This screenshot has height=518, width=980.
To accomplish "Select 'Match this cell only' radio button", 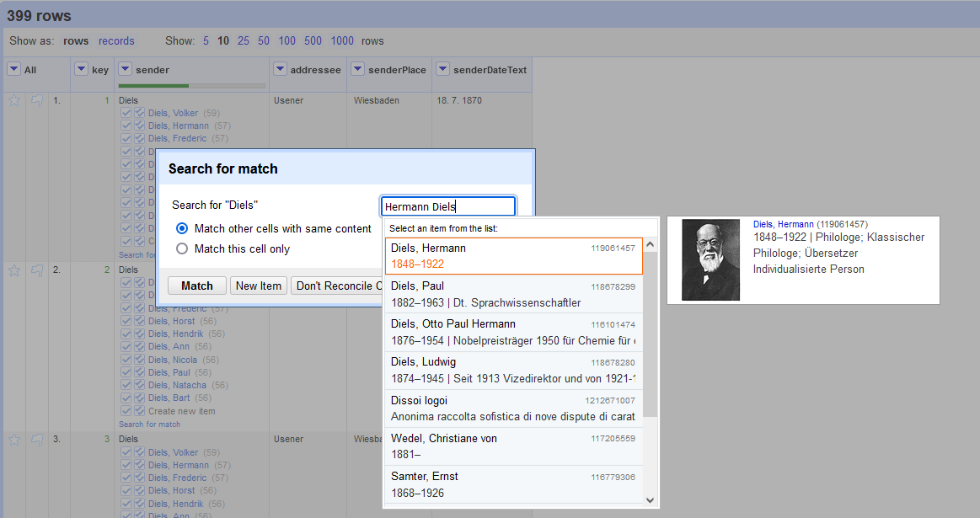I will coord(182,248).
